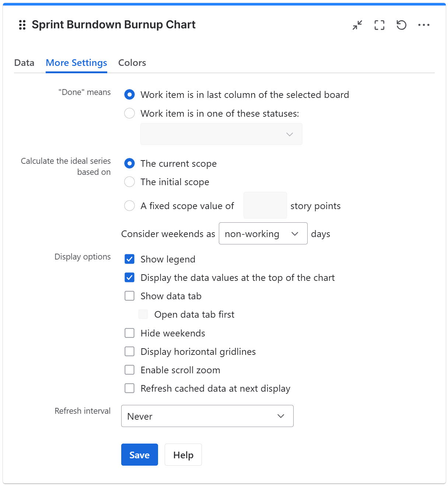The width and height of the screenshot is (448, 487).
Task: Open the Colors tab
Action: 132,63
